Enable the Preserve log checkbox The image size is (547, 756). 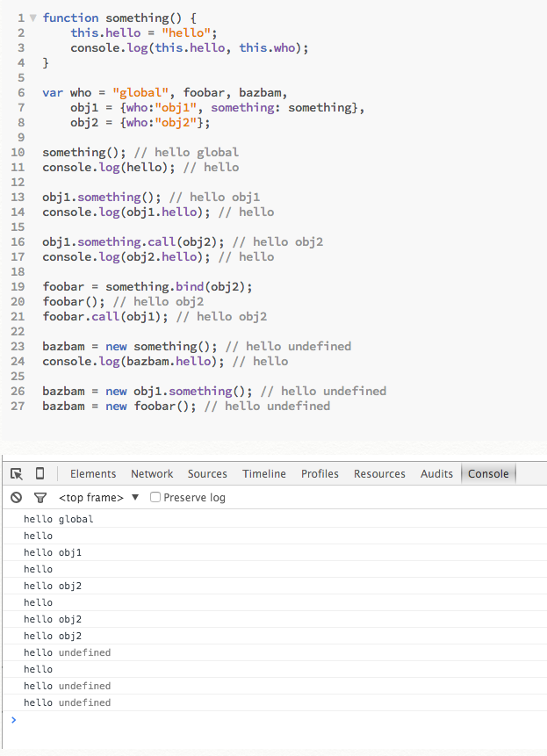pyautogui.click(x=155, y=497)
